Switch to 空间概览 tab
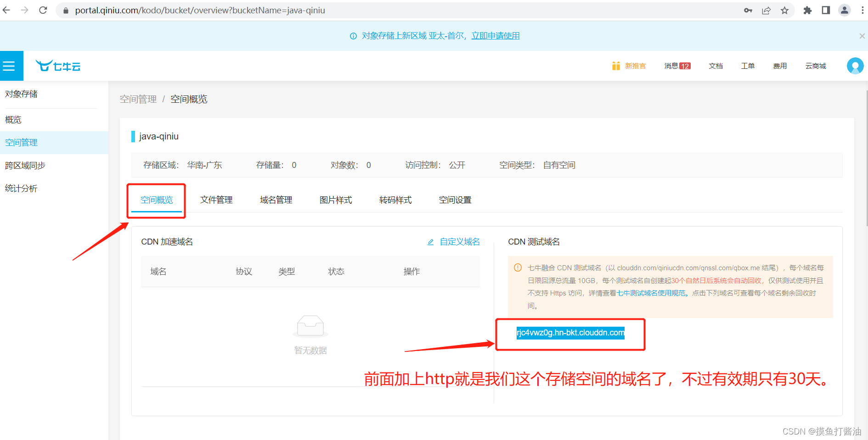 tap(157, 200)
